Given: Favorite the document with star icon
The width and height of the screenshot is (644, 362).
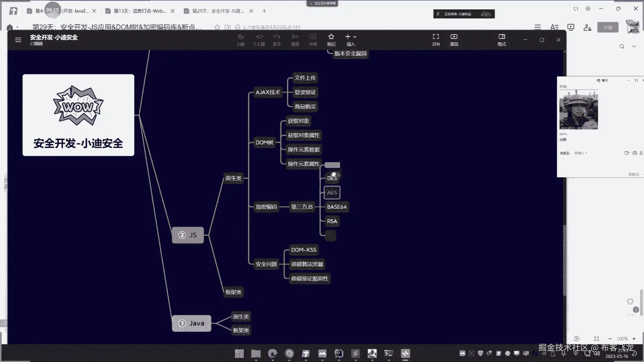Looking at the screenshot, I should (x=217, y=27).
